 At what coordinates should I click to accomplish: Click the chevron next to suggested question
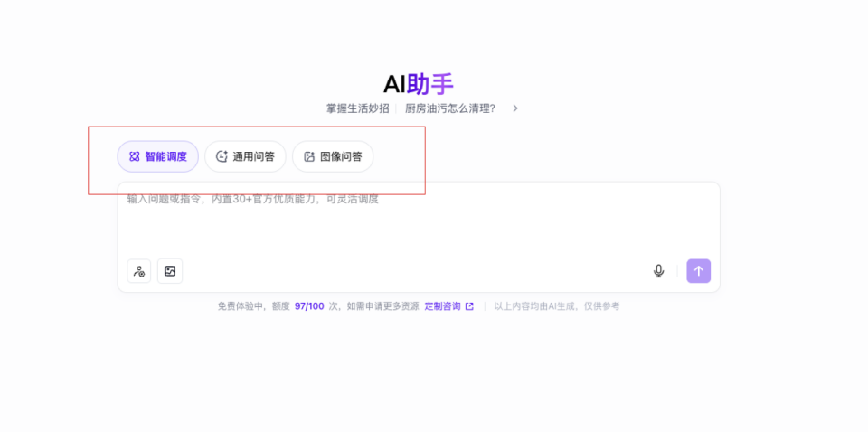[515, 108]
